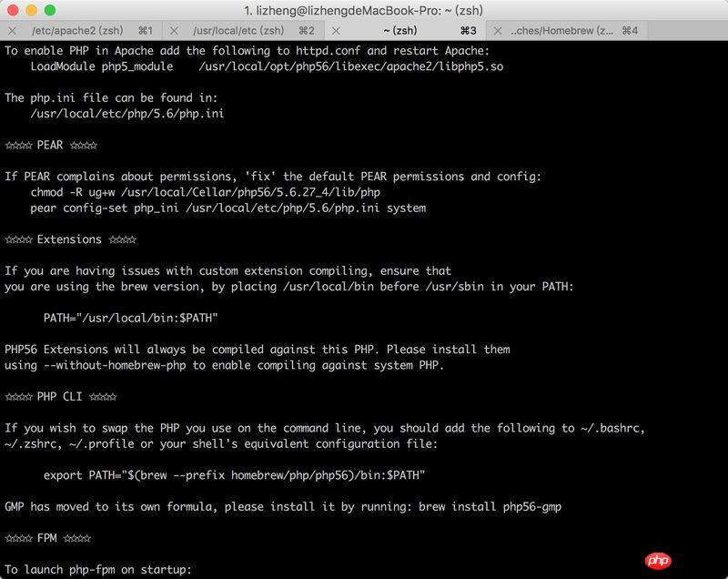Click the 'To launch php-fpm on startup:' line
Viewport: 728px width, 579px height.
[98, 570]
